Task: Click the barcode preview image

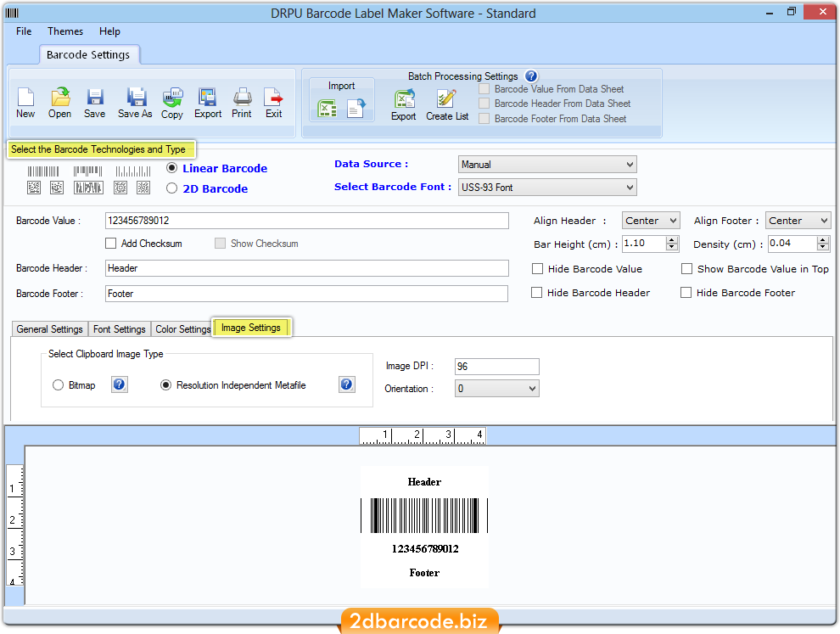Action: 424,527
